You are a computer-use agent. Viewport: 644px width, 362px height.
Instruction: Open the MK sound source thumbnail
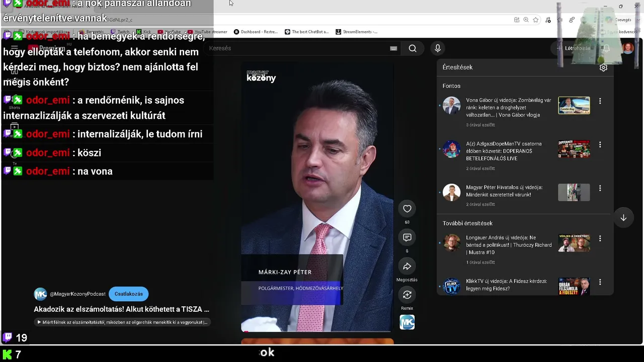(x=407, y=322)
